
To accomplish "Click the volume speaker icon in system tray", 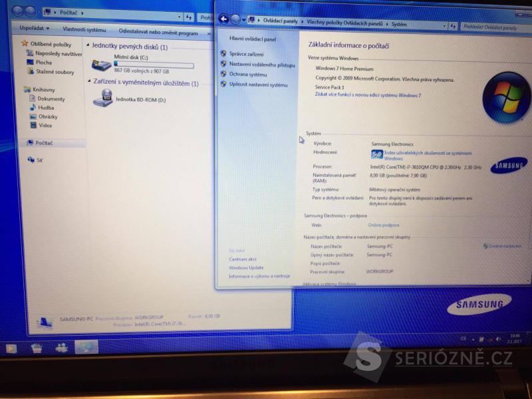I will tap(498, 339).
